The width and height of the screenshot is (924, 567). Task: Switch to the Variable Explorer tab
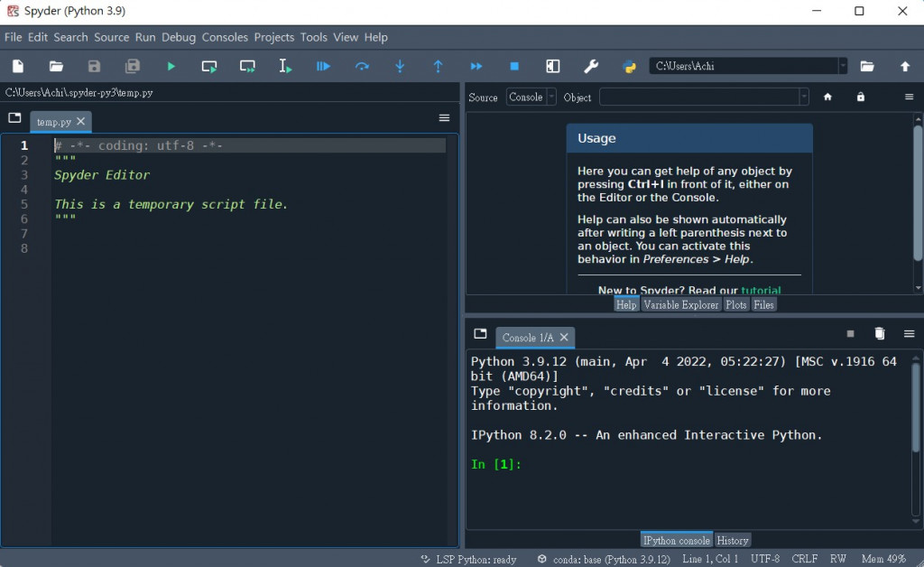[x=681, y=305]
